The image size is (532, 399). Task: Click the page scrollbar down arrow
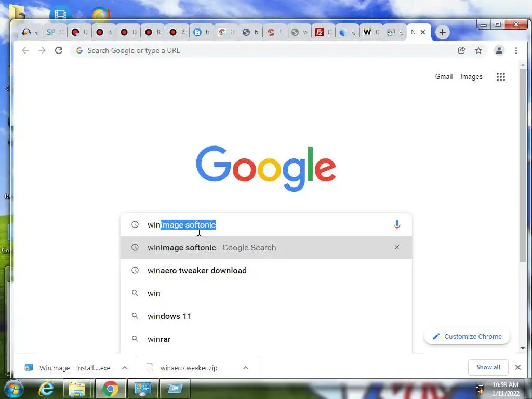click(523, 348)
